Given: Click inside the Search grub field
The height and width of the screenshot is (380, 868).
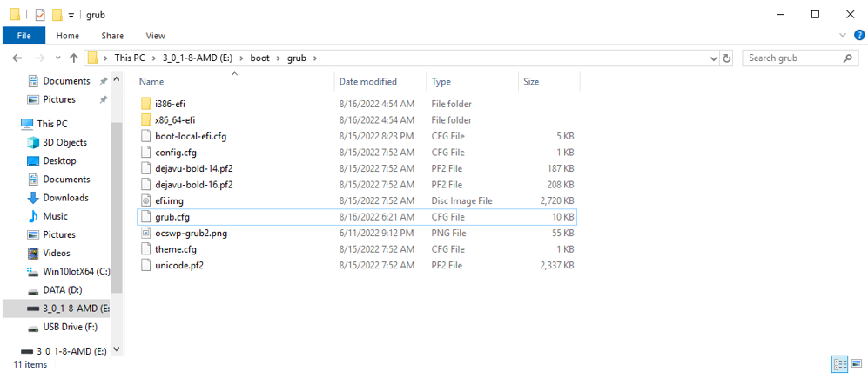Looking at the screenshot, I should 791,58.
